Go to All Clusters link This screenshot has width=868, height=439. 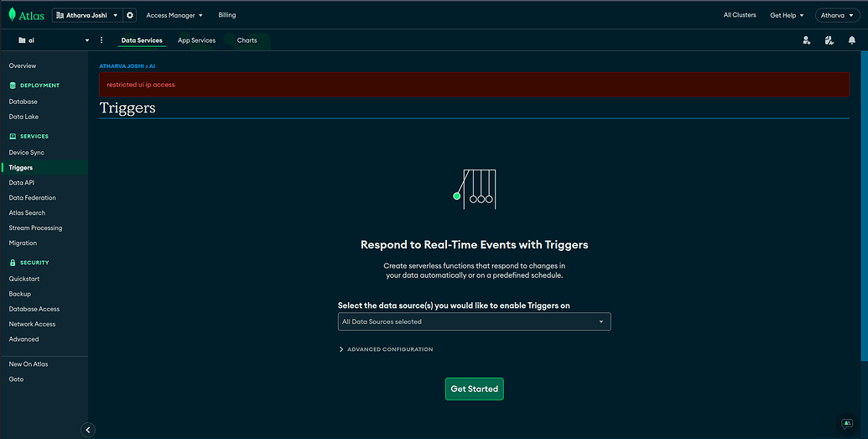(739, 15)
